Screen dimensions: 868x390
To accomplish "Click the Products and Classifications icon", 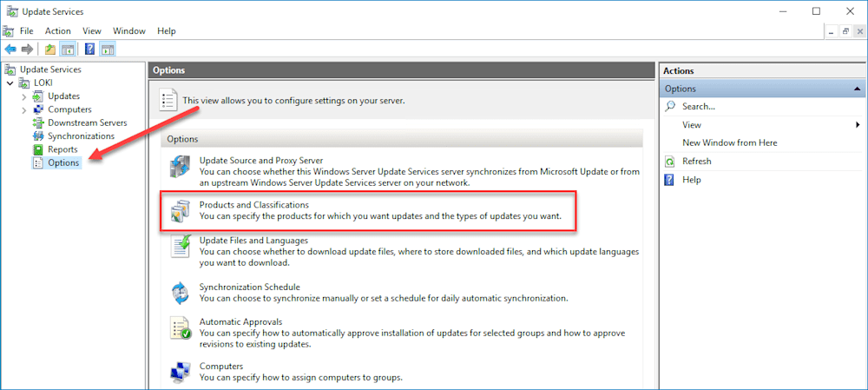I will (x=181, y=211).
